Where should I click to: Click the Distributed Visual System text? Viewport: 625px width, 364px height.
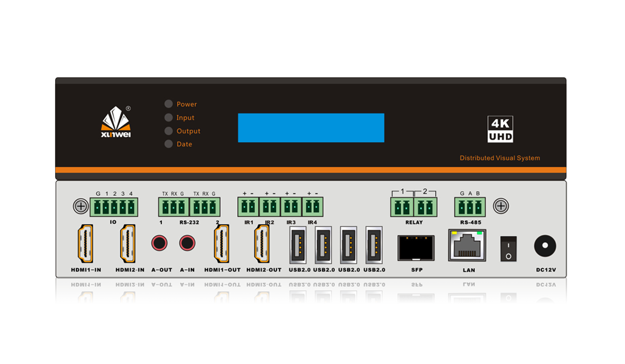click(x=499, y=158)
